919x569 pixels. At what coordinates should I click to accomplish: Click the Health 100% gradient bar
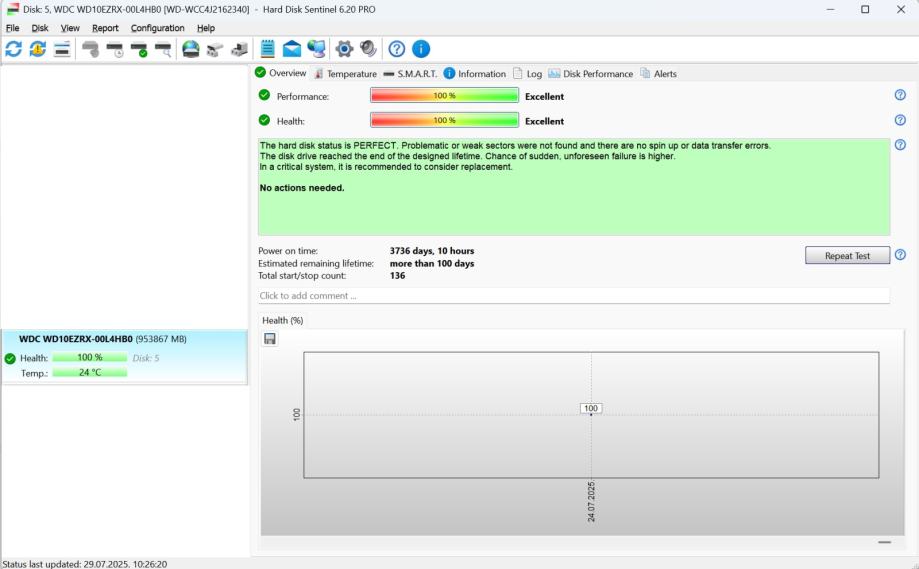(444, 120)
